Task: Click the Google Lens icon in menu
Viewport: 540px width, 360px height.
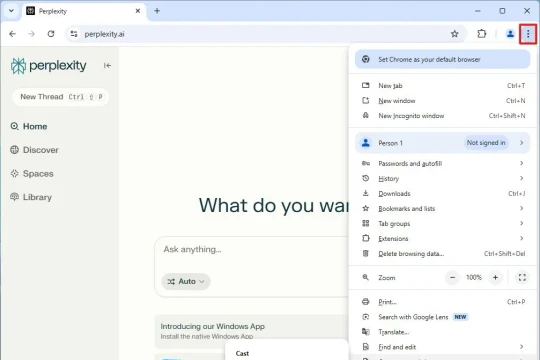Action: pos(366,317)
